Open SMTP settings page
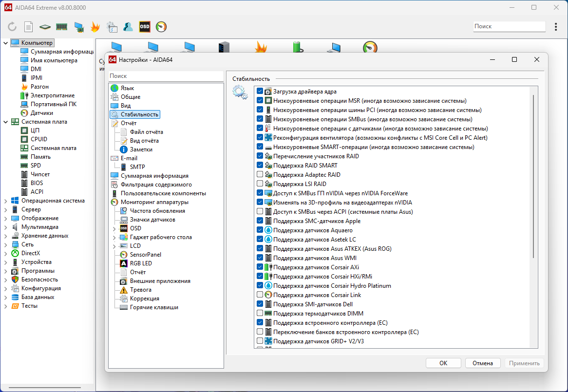The height and width of the screenshot is (392, 568). pos(137,167)
